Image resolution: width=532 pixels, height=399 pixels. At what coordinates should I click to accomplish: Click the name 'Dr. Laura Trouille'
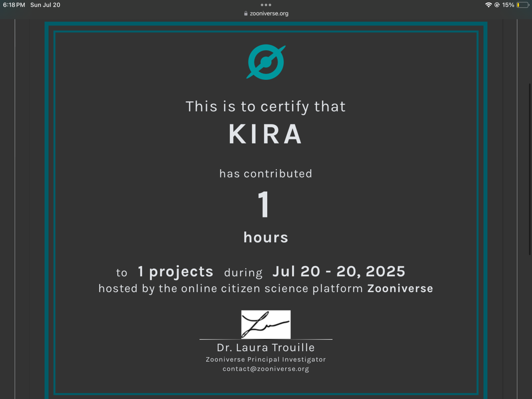pos(266,347)
